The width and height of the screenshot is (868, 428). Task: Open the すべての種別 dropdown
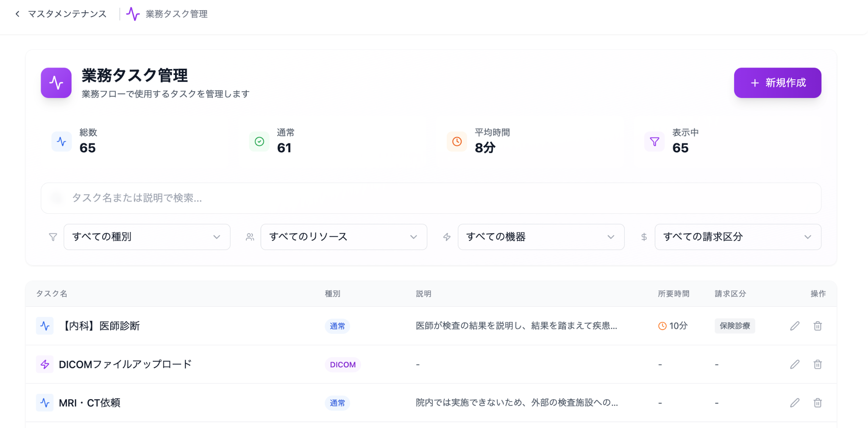pyautogui.click(x=147, y=237)
